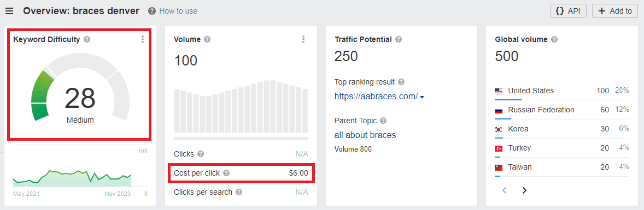Screen dimensions: 644x210
Task: Click help icon beside Volume heading
Action: coord(207,39)
